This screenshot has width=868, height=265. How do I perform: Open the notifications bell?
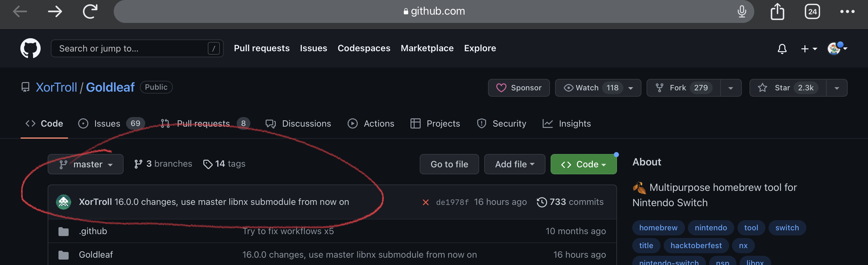(782, 49)
